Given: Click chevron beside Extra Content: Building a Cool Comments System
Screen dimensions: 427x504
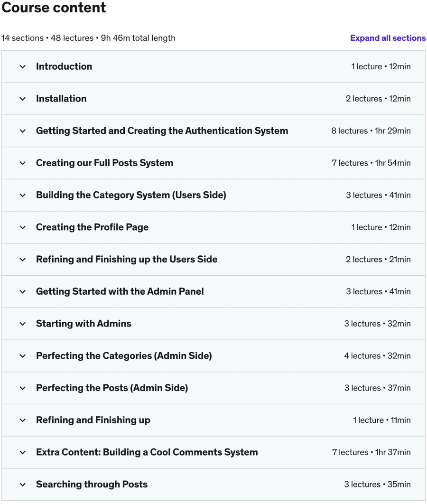Looking at the screenshot, I should (x=22, y=453).
